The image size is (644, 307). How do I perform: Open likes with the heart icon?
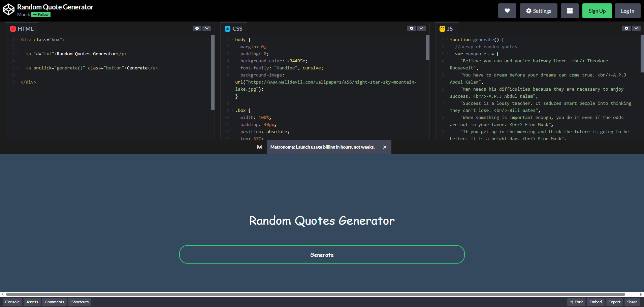pos(507,10)
